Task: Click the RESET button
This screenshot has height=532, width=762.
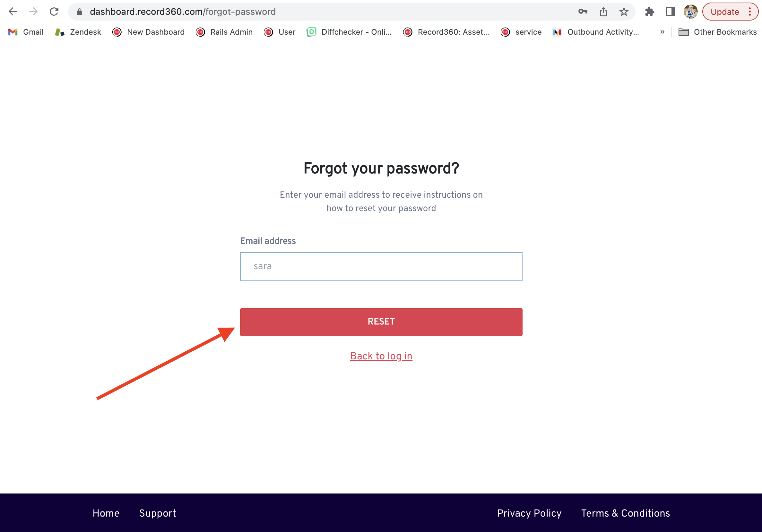Action: click(x=381, y=322)
